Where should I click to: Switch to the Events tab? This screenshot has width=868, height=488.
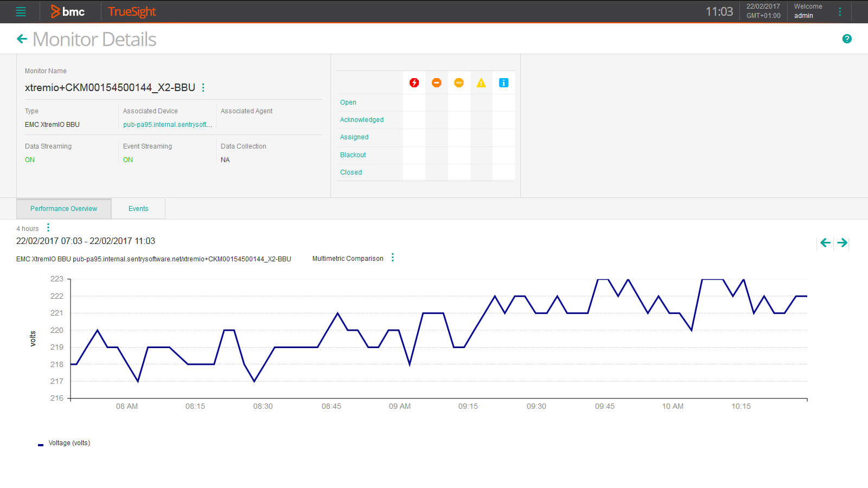click(x=138, y=209)
